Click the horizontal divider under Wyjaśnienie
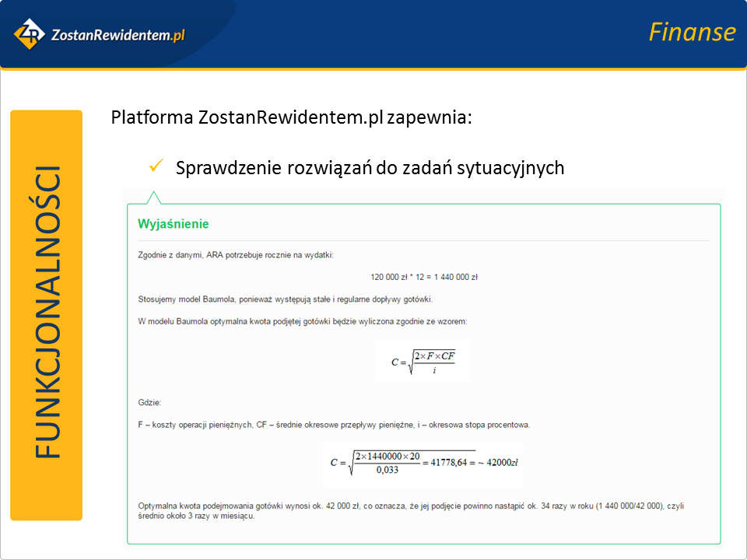Screen dimensions: 747x560 (423, 240)
